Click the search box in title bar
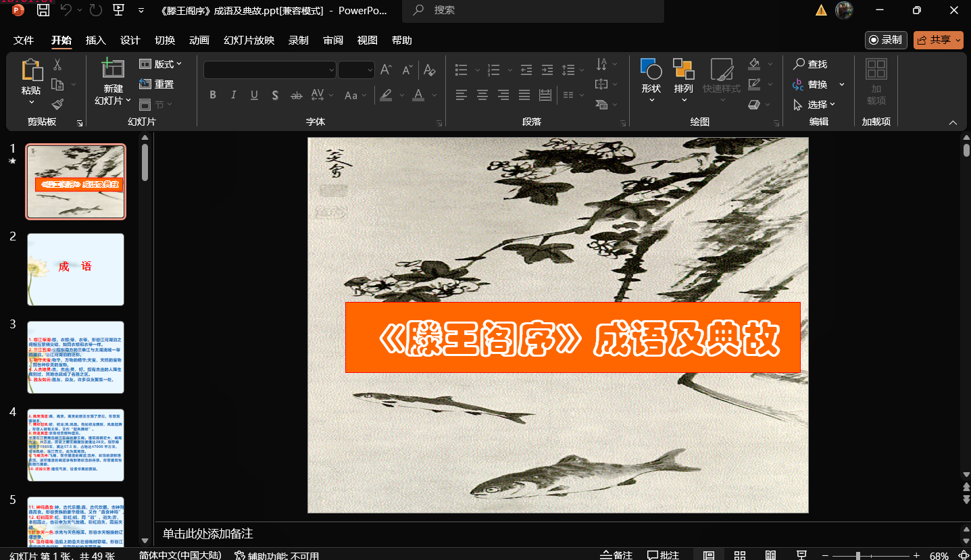 533,10
